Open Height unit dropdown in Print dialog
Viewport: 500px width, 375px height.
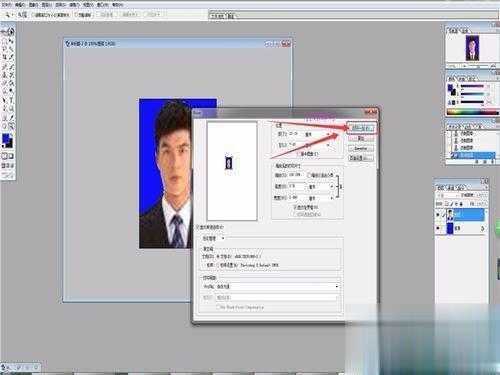321,187
